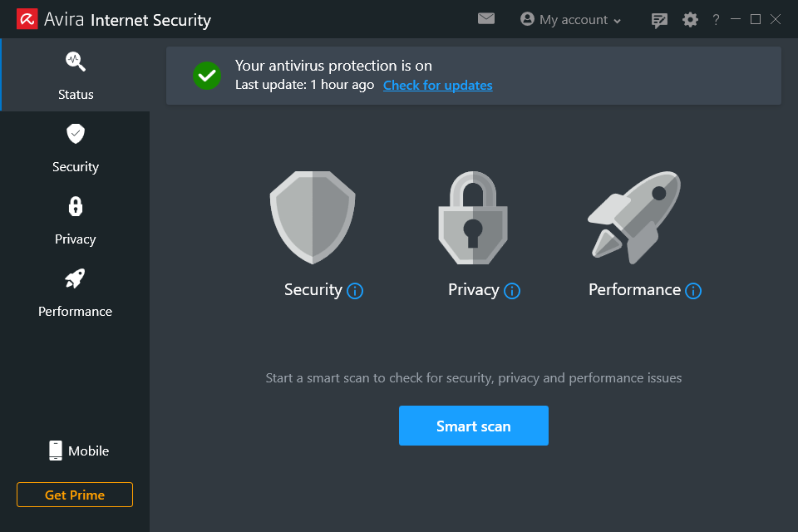The height and width of the screenshot is (532, 798).
Task: Open the Privacy sidebar tab
Action: (76, 220)
